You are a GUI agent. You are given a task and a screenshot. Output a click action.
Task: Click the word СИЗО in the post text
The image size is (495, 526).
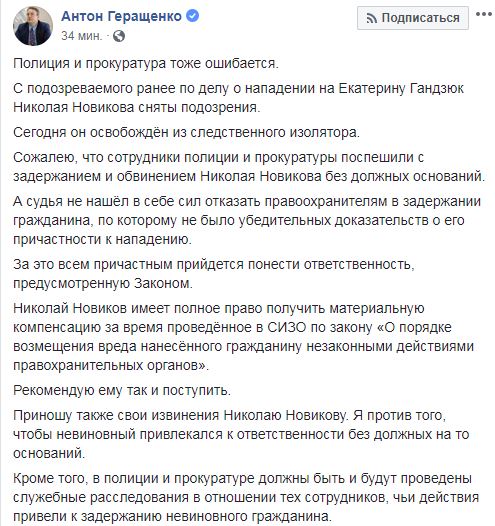[x=287, y=327]
